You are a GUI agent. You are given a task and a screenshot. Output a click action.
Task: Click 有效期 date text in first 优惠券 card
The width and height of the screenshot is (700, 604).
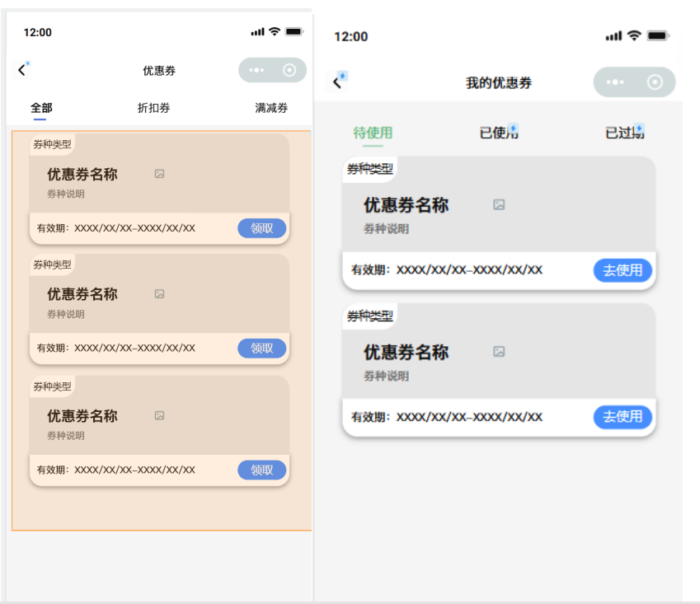[116, 228]
